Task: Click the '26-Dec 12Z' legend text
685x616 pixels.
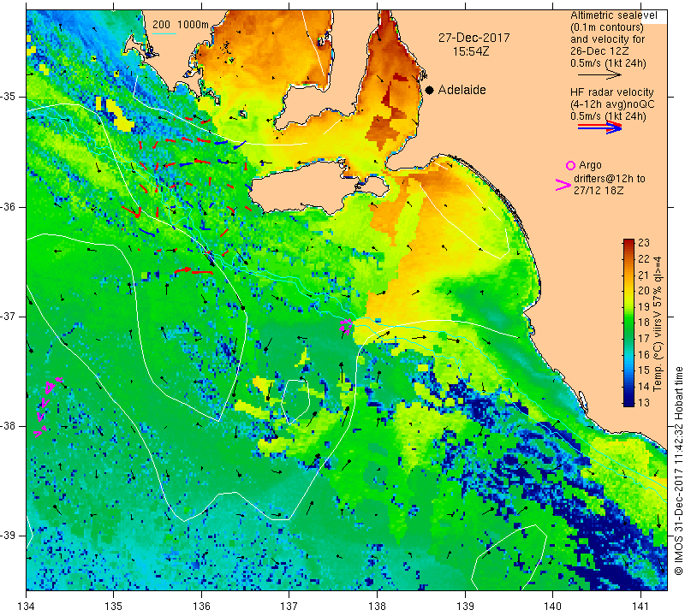Action: pyautogui.click(x=599, y=51)
